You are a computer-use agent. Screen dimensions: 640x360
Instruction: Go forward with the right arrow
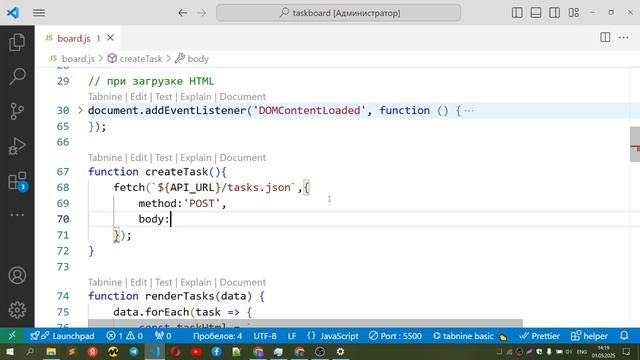tap(202, 13)
